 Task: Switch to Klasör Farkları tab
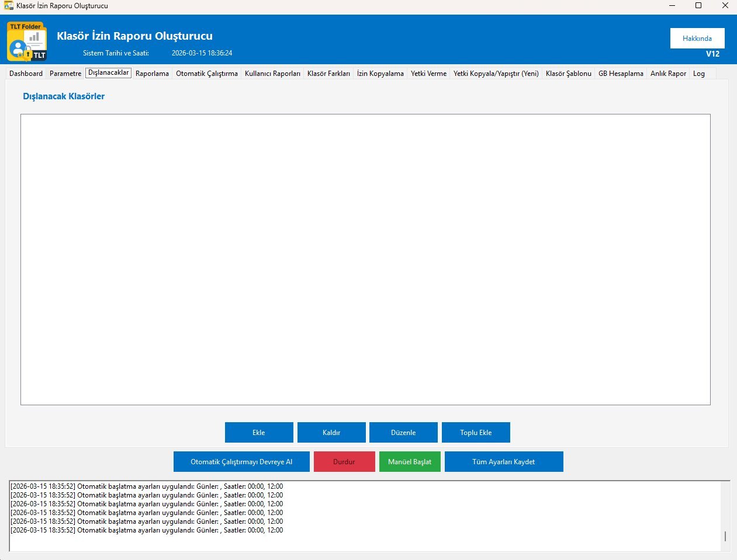(328, 74)
